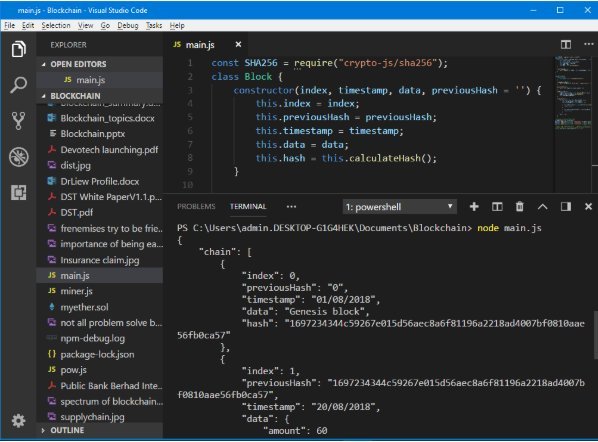Open spectrum of blockchain... image

[x=100, y=402]
